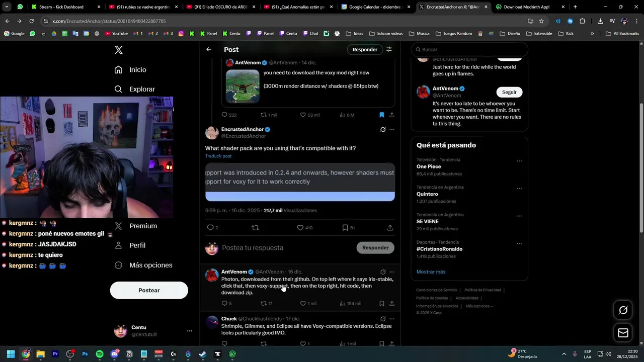Open options for Quintero trend

click(519, 189)
